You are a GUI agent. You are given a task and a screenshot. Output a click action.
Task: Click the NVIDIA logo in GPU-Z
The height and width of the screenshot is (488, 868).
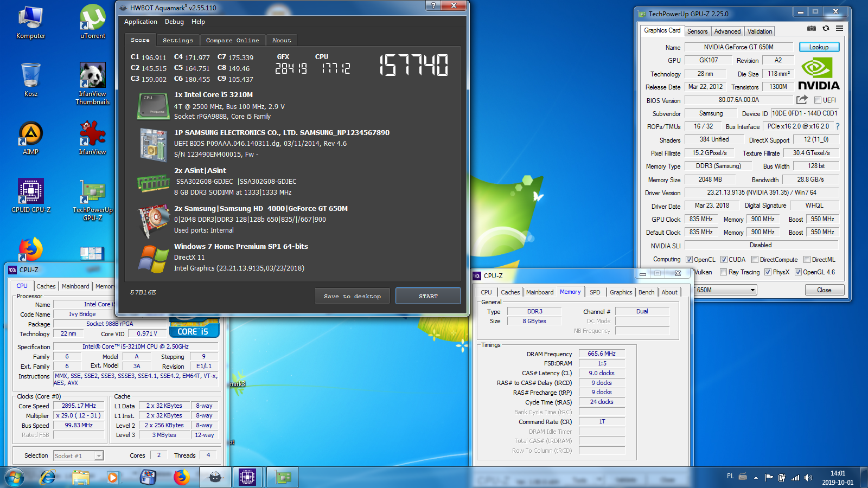(819, 74)
